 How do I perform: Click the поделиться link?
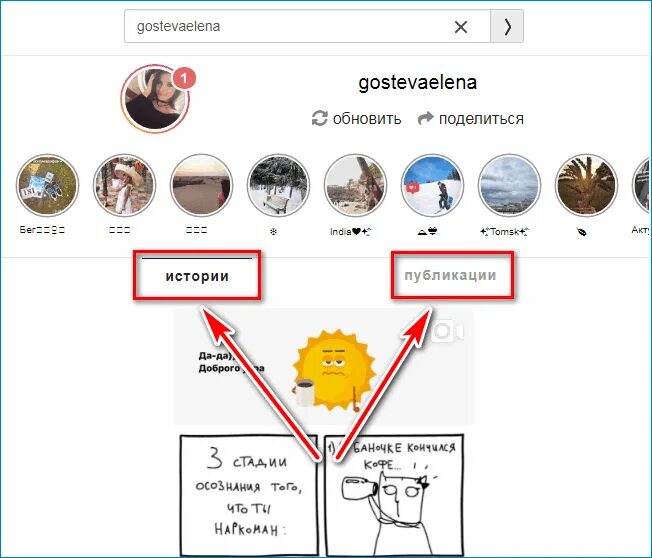[481, 119]
